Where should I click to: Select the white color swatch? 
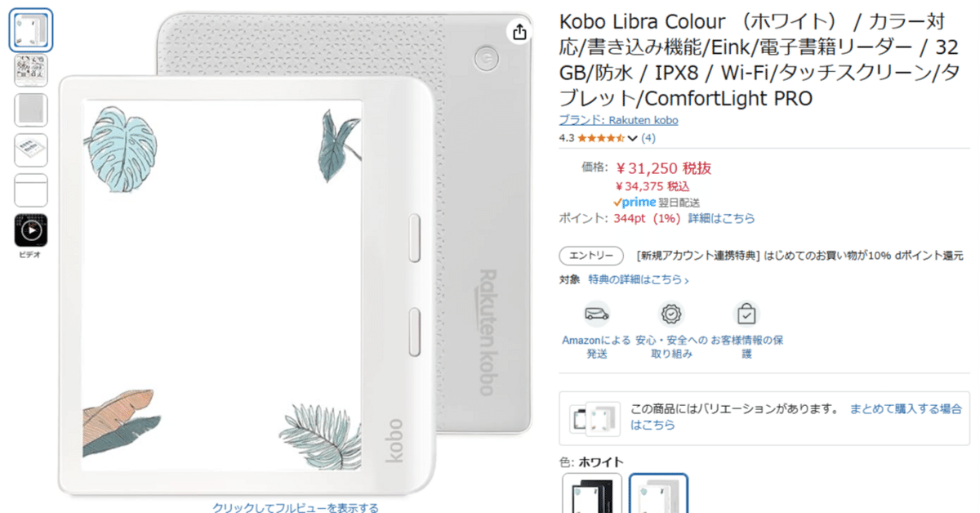tap(658, 493)
